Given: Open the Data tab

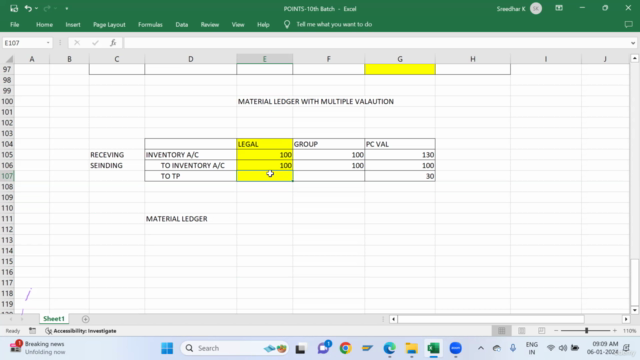Looking at the screenshot, I should 182,24.
